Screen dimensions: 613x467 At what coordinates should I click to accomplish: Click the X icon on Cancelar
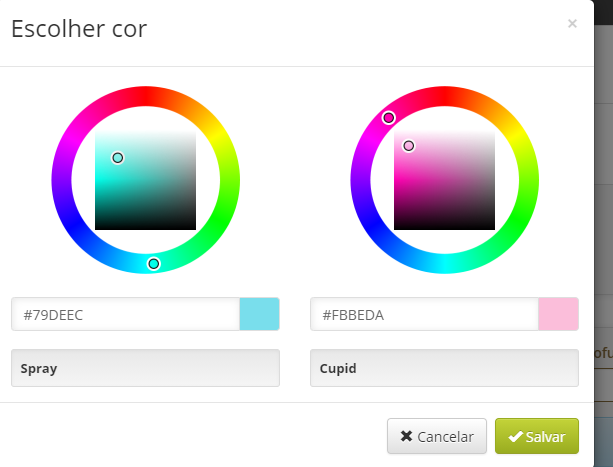coord(406,436)
